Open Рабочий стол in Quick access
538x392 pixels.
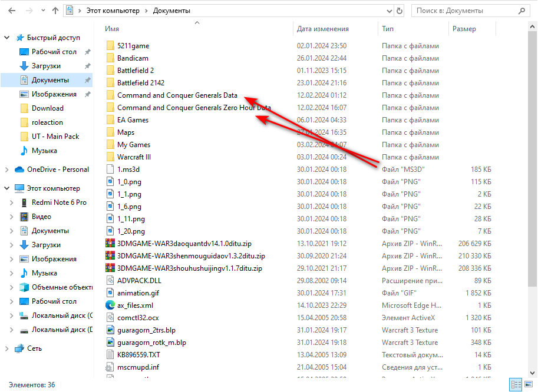pyautogui.click(x=54, y=52)
